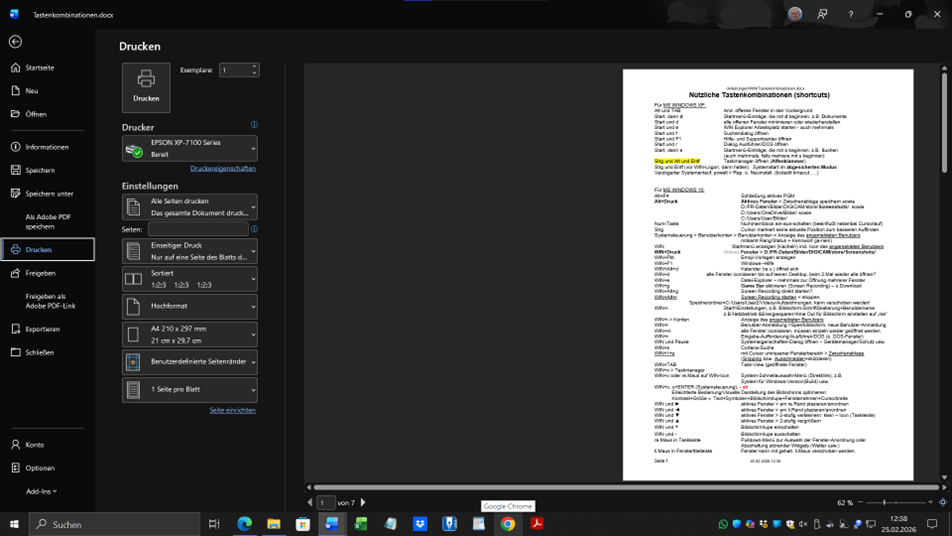Click the vertical preview scrollbar

click(944, 121)
